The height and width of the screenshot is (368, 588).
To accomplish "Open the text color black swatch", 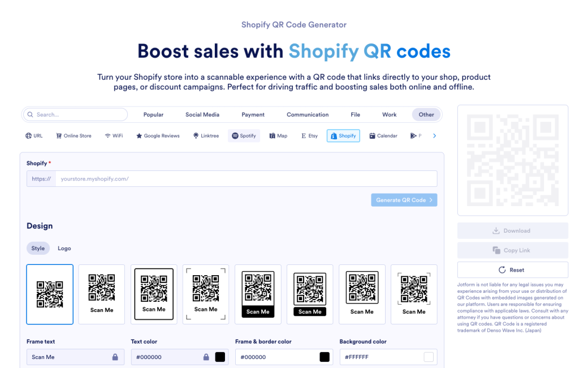I will coord(220,357).
